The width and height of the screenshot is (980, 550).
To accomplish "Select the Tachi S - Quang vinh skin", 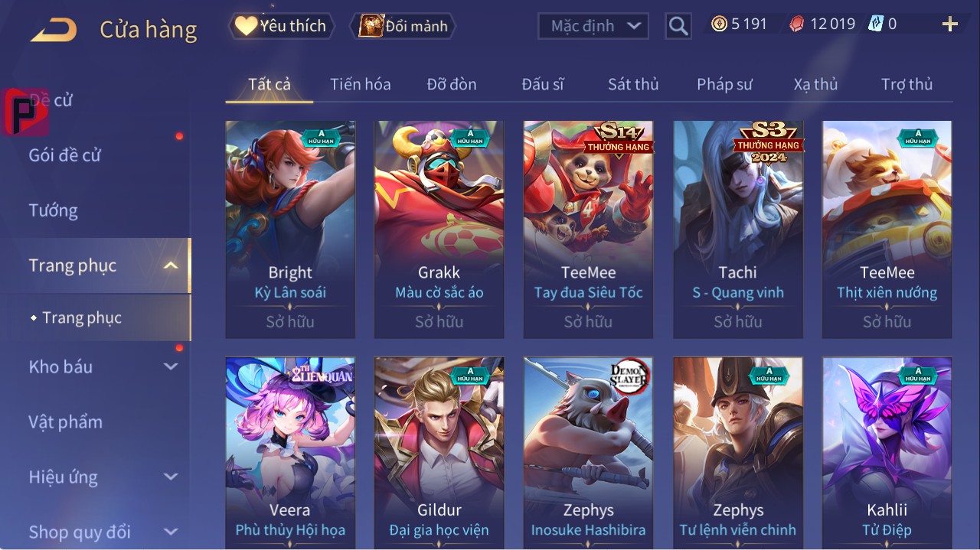I will point(738,229).
